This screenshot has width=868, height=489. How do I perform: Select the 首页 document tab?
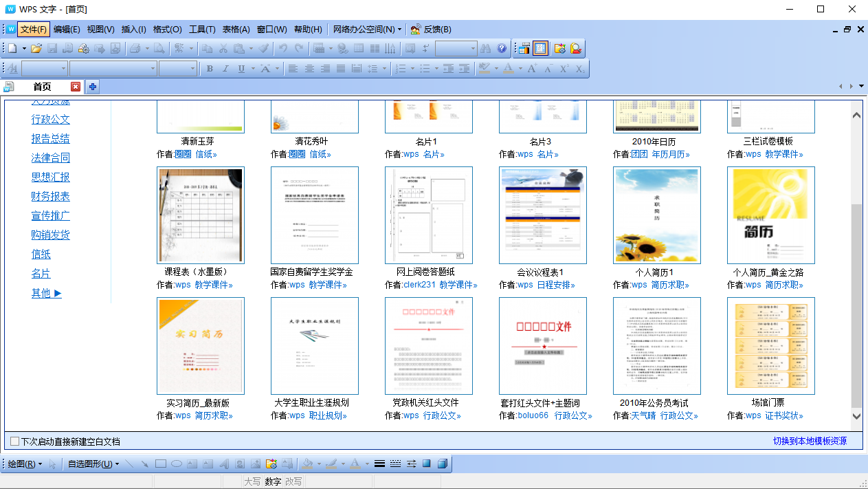pos(42,87)
